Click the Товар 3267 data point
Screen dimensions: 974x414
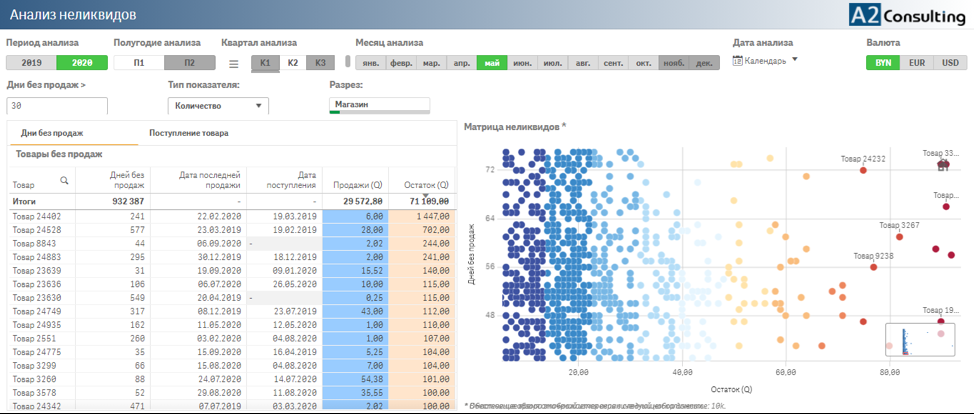[x=899, y=237]
